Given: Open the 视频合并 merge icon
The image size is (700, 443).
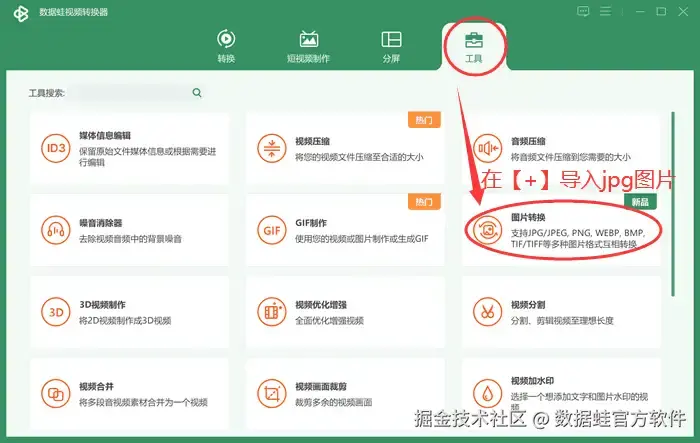Looking at the screenshot, I should pos(56,394).
